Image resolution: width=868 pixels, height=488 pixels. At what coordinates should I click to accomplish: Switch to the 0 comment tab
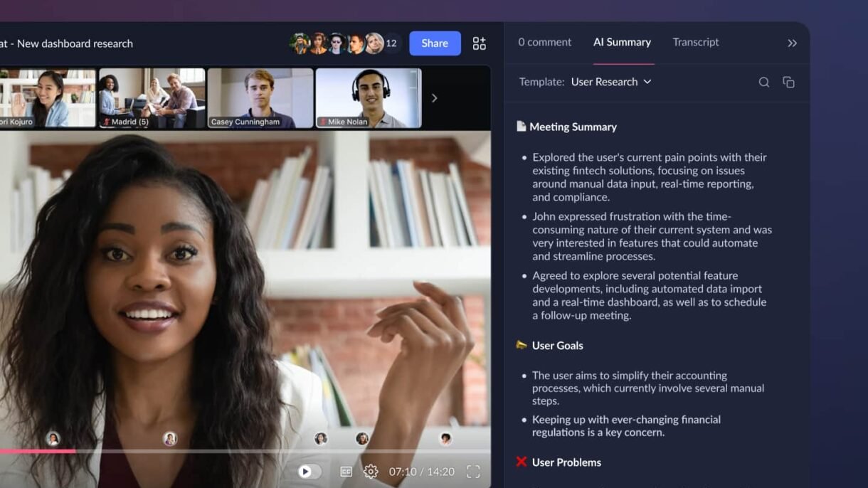[x=545, y=42]
